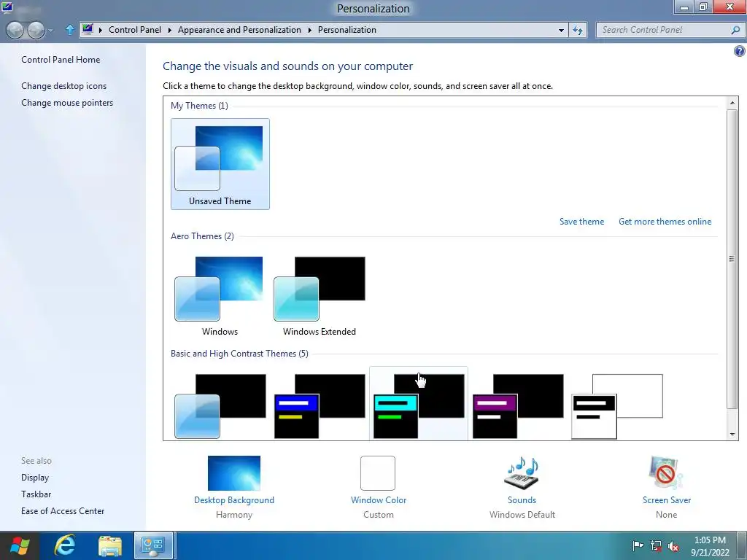Select high contrast theme with purple title bar
Screen dimensions: 747x560
tap(518, 405)
